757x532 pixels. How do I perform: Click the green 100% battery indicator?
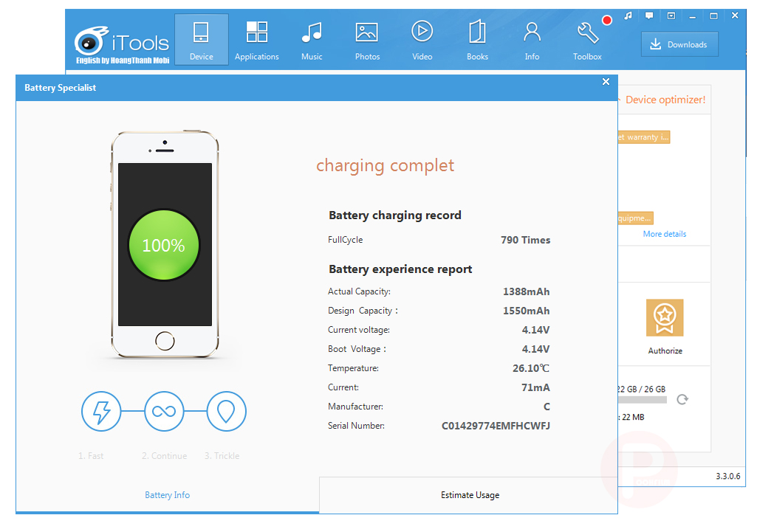click(x=164, y=245)
